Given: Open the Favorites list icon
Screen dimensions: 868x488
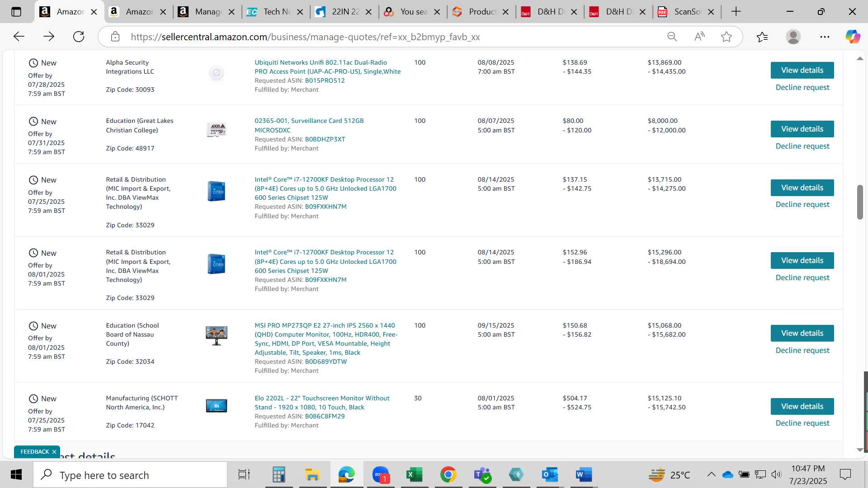Looking at the screenshot, I should (x=762, y=37).
